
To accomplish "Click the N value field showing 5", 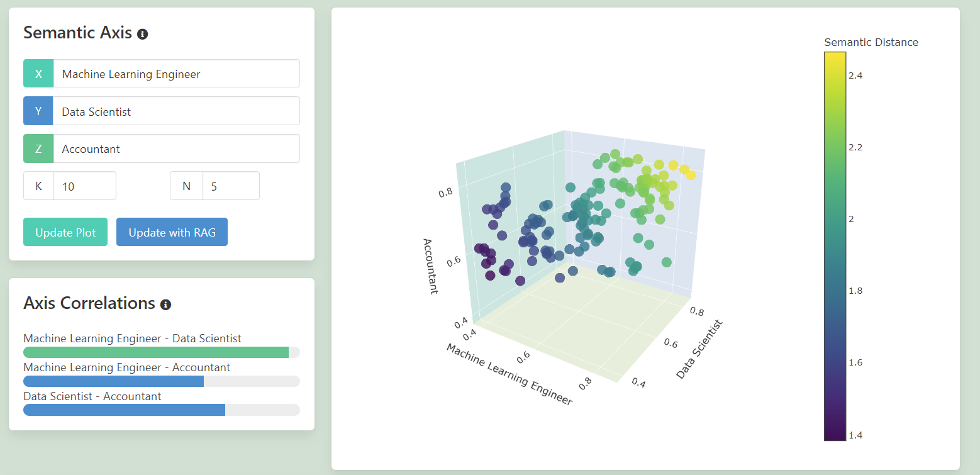I will [230, 186].
